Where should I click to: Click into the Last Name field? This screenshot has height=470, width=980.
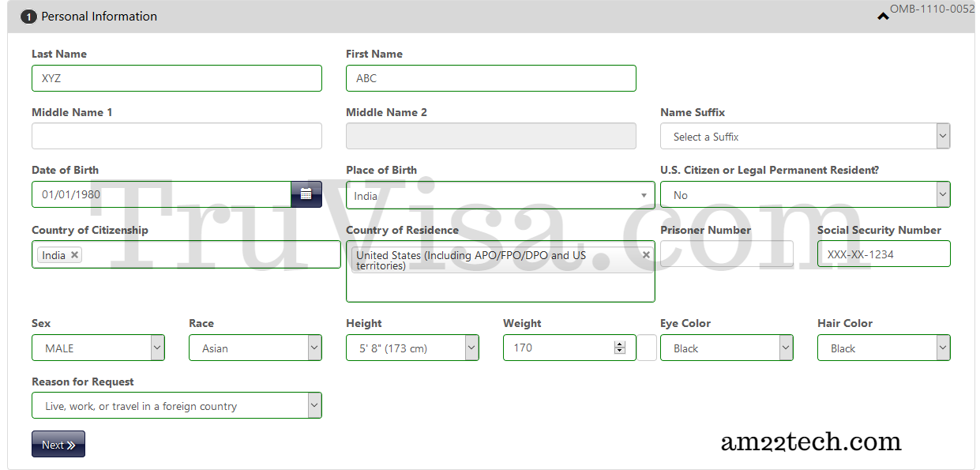point(177,78)
